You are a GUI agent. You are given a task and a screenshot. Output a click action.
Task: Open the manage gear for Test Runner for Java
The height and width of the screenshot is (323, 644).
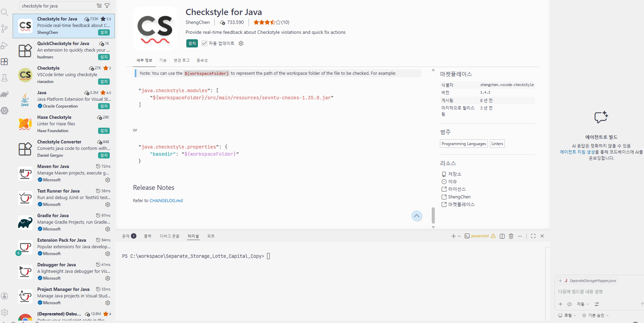[x=108, y=205]
